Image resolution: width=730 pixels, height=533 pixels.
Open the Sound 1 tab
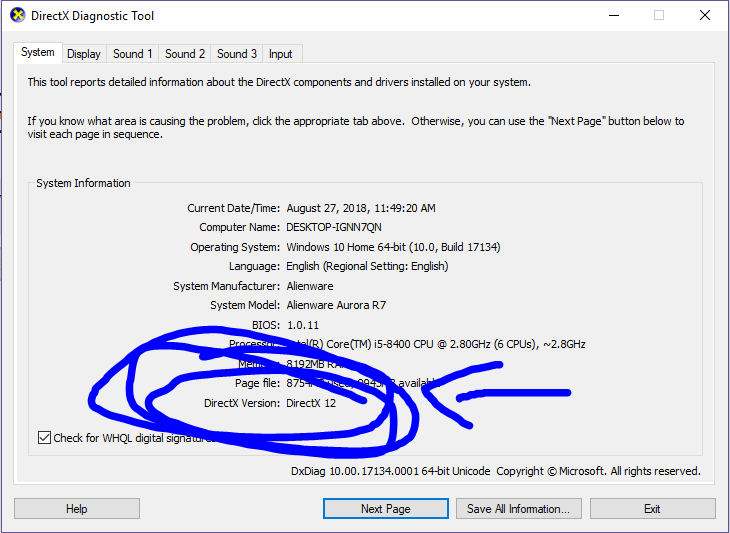(x=133, y=54)
